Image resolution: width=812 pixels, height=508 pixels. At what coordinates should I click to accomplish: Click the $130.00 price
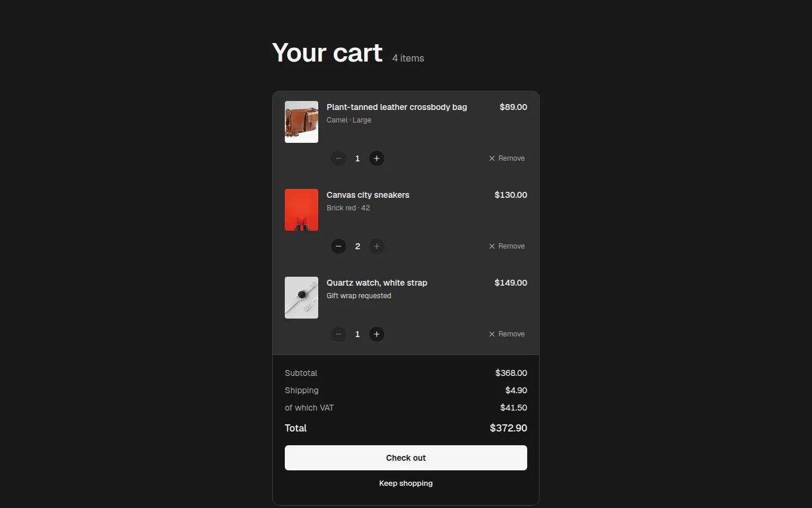pyautogui.click(x=511, y=195)
